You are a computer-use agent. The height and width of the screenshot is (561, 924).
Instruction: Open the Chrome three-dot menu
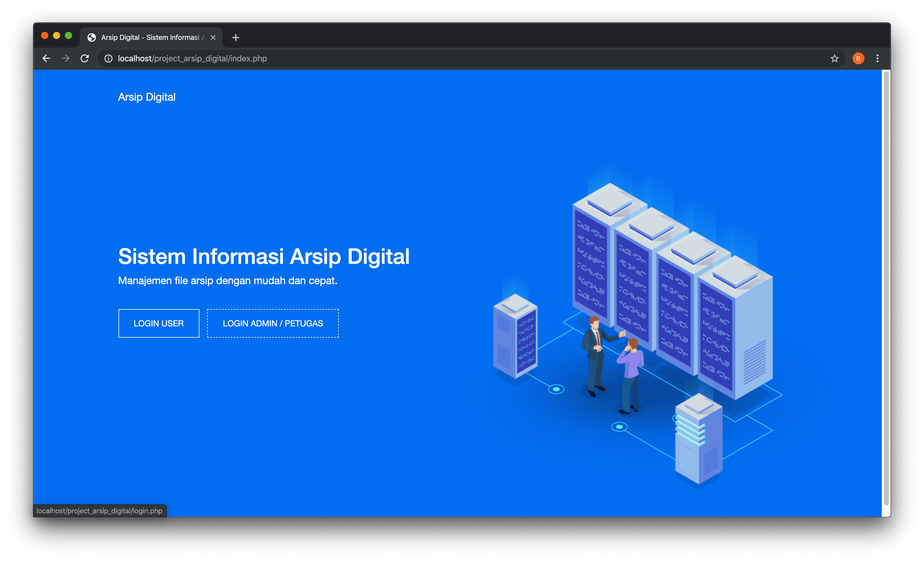878,58
